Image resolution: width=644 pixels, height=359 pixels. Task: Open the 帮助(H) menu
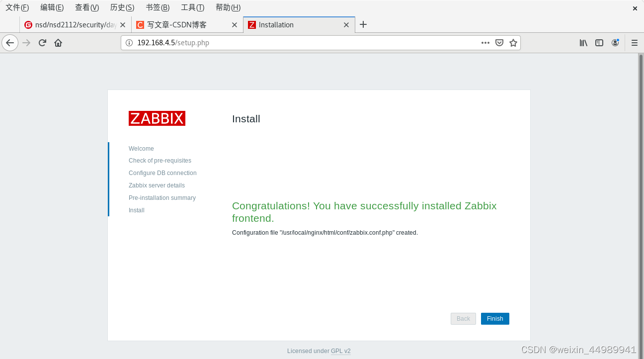coord(228,7)
